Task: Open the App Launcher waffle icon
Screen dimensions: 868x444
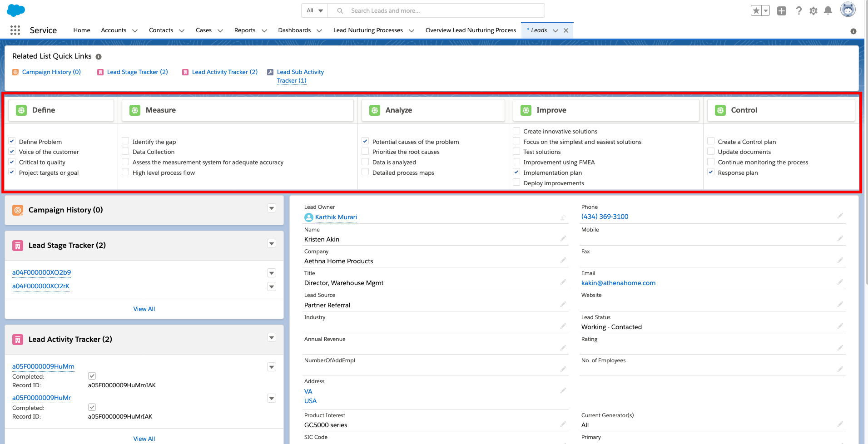Action: (x=15, y=30)
